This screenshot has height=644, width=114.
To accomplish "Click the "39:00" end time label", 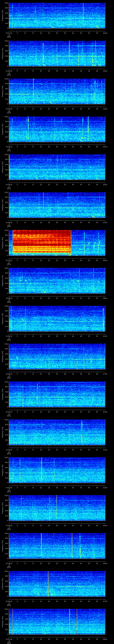I will 105,298.
